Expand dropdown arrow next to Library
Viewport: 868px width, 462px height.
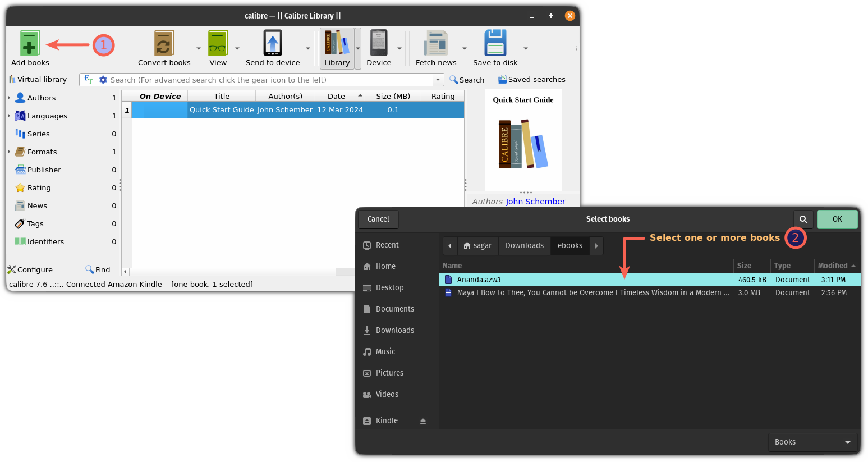[x=358, y=48]
